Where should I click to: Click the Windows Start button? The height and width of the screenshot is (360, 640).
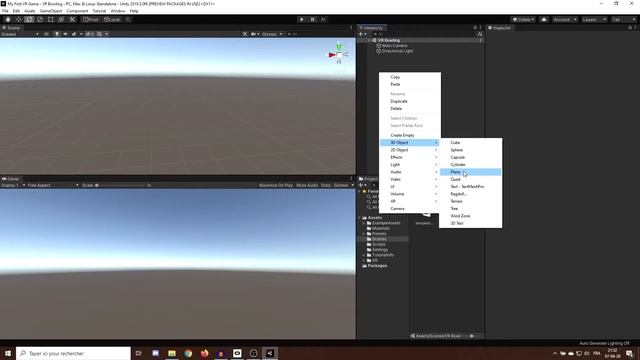pos(8,353)
